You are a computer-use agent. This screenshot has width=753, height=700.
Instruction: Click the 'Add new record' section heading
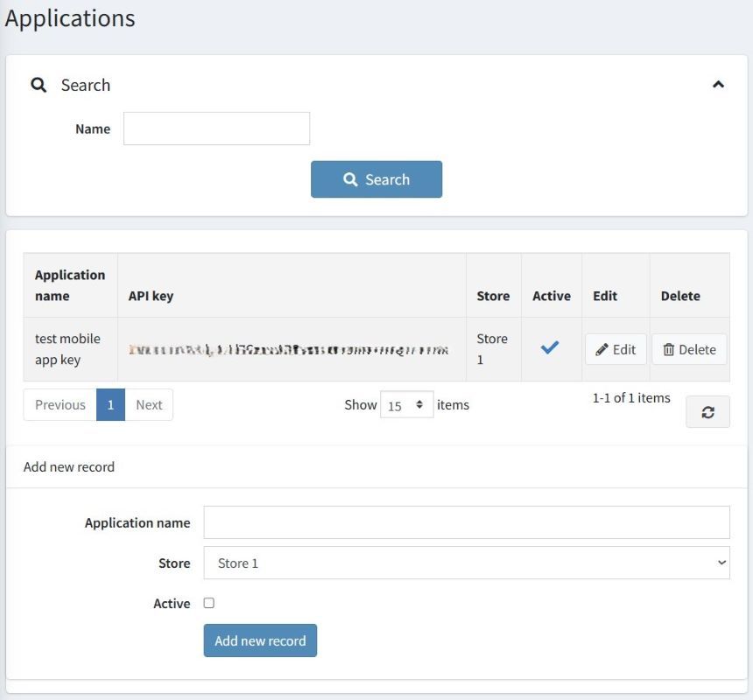coord(69,467)
